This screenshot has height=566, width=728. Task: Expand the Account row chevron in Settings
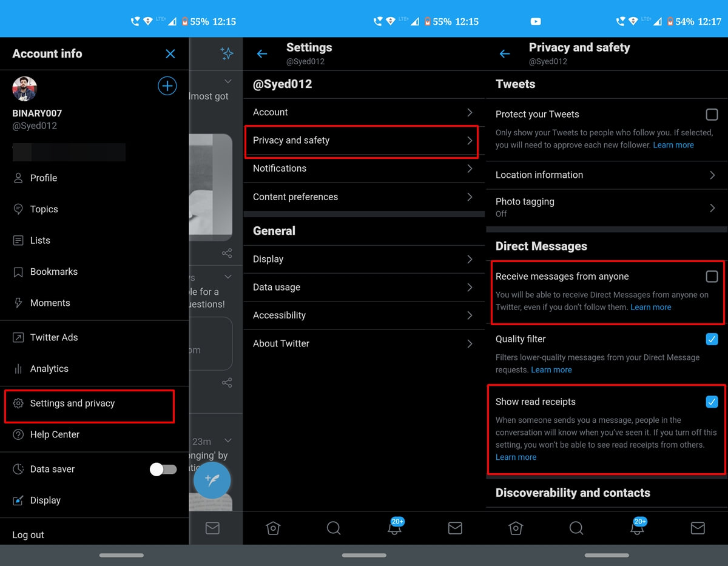pyautogui.click(x=470, y=112)
